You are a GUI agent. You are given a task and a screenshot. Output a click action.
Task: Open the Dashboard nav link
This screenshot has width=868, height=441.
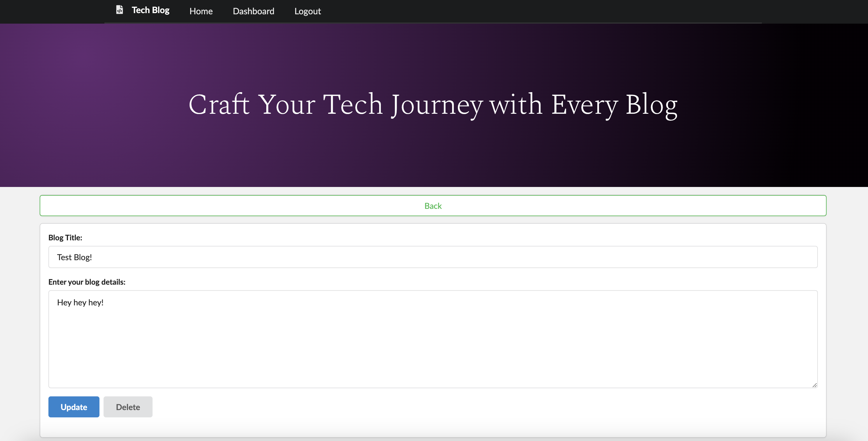(x=253, y=11)
